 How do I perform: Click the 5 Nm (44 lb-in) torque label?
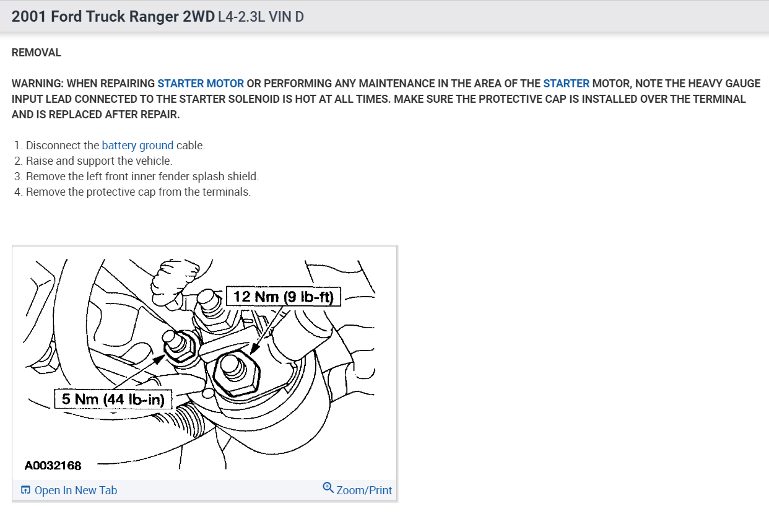point(113,399)
